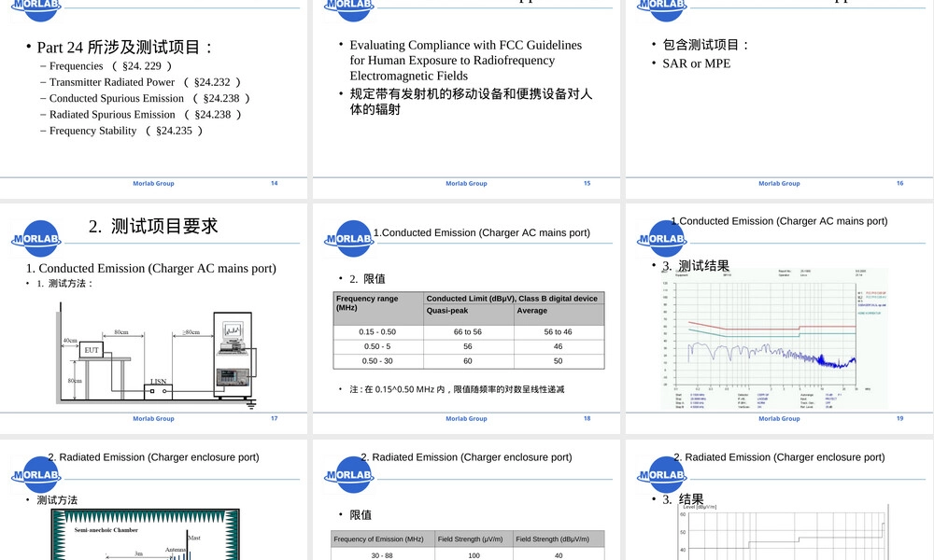Viewport: 934px width, 560px height.
Task: Click 'Morlab Group' footer on slide 18
Action: click(x=466, y=418)
